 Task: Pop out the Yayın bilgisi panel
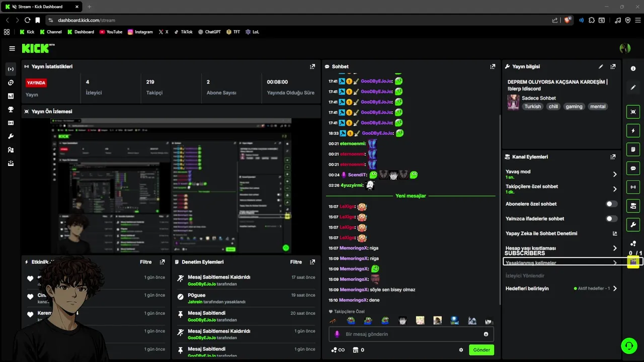click(613, 66)
